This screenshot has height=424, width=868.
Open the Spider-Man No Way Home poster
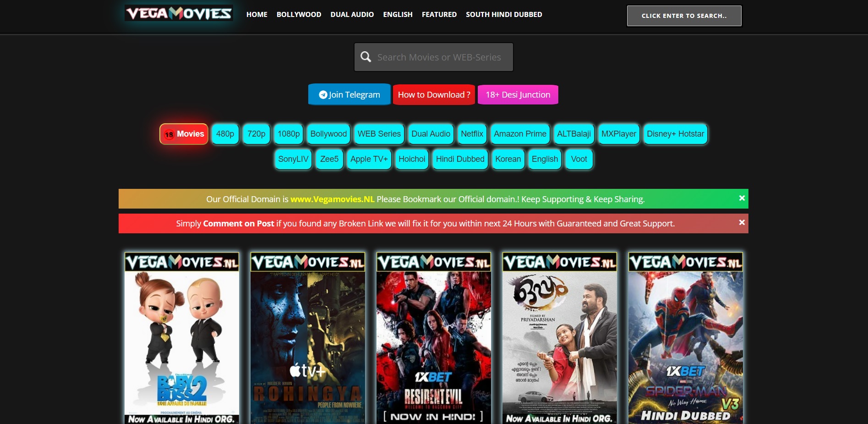click(x=686, y=338)
